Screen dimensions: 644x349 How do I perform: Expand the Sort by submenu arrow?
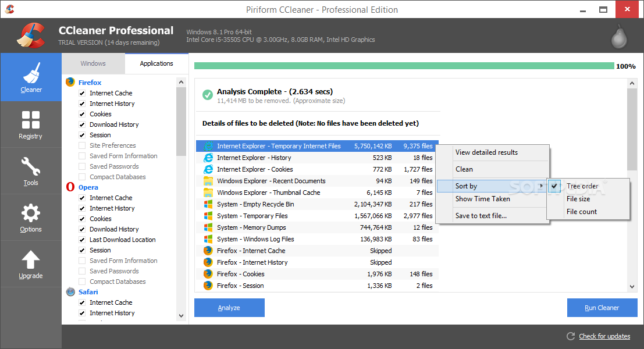pos(542,186)
